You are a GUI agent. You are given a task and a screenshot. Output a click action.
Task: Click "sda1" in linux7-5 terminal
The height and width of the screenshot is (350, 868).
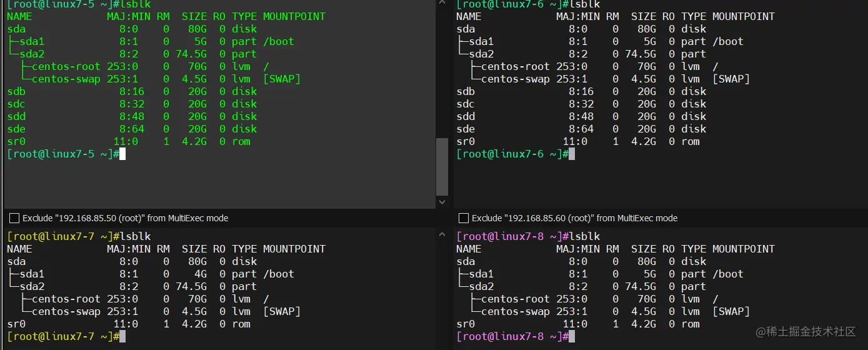pyautogui.click(x=32, y=41)
